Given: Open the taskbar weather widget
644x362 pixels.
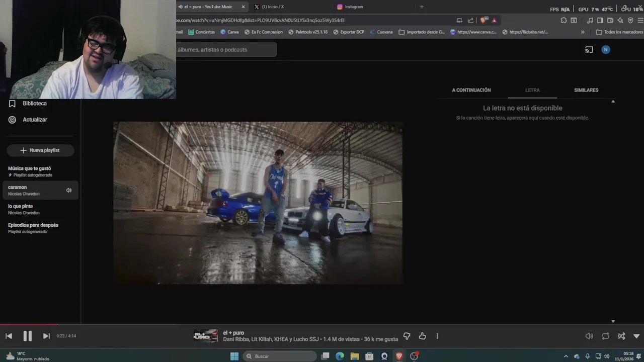Looking at the screenshot, I should pos(27,356).
